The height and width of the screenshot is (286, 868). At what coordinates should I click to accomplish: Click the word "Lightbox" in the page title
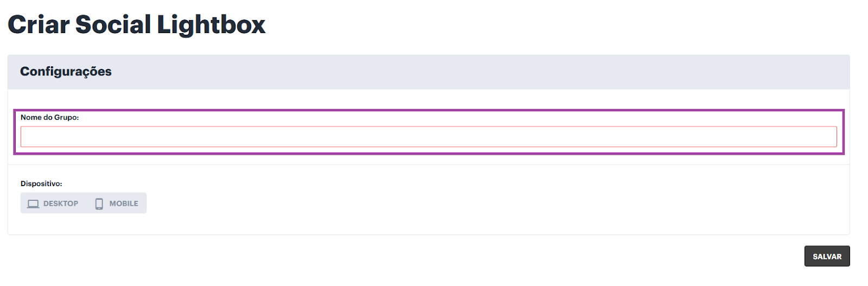tap(211, 24)
